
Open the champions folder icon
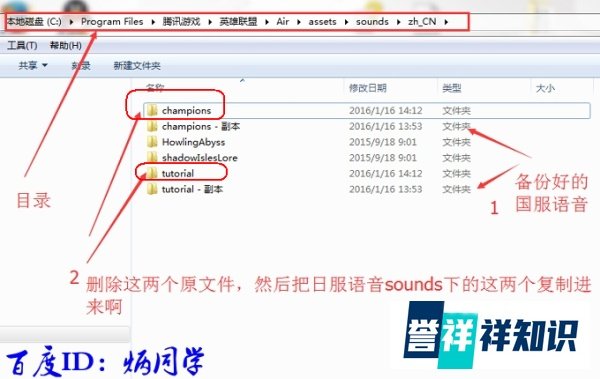[x=152, y=110]
